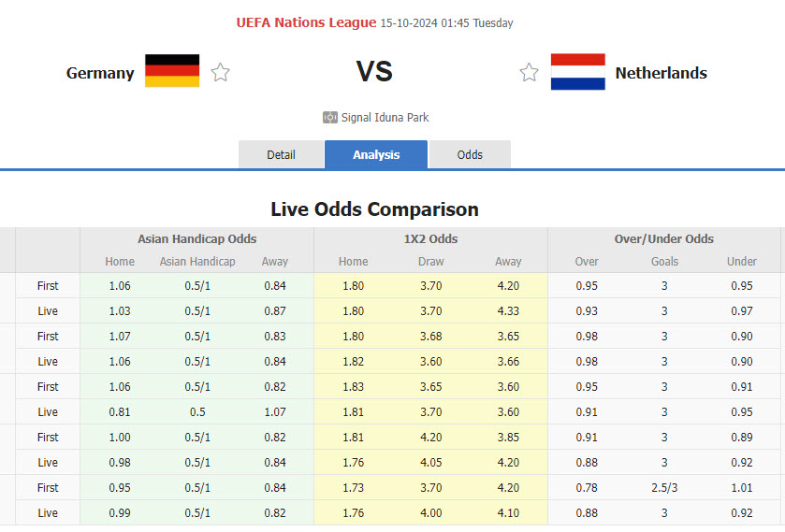Open the Detail tab
Image resolution: width=785 pixels, height=532 pixels.
tap(281, 155)
